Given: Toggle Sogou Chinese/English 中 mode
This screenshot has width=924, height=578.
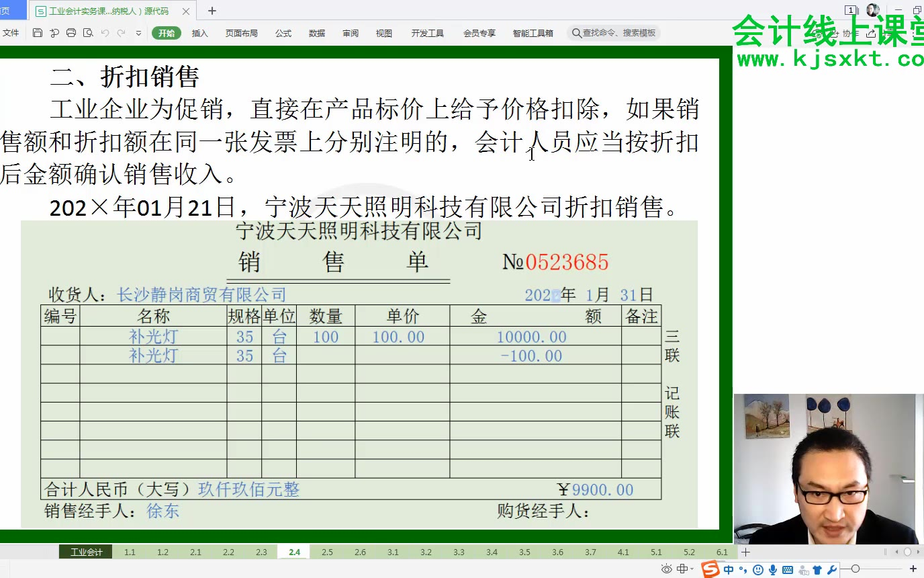Looking at the screenshot, I should pos(729,570).
